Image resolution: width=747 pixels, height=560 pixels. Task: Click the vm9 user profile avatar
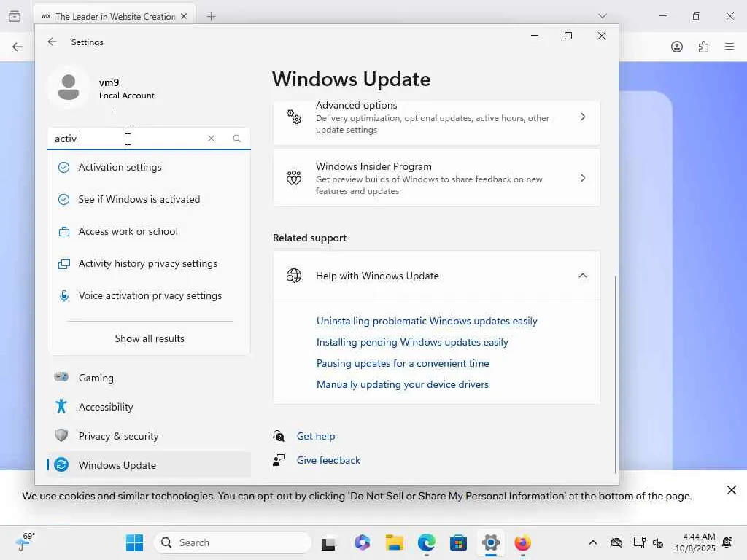[x=69, y=87]
